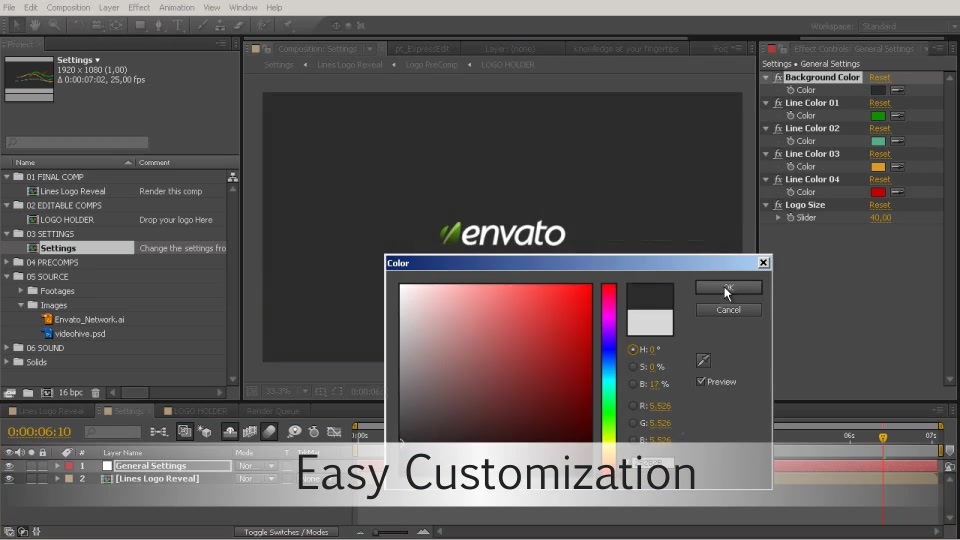The width and height of the screenshot is (960, 540).
Task: Hide the Lines Logo Reveal layer eye
Action: tap(9, 479)
